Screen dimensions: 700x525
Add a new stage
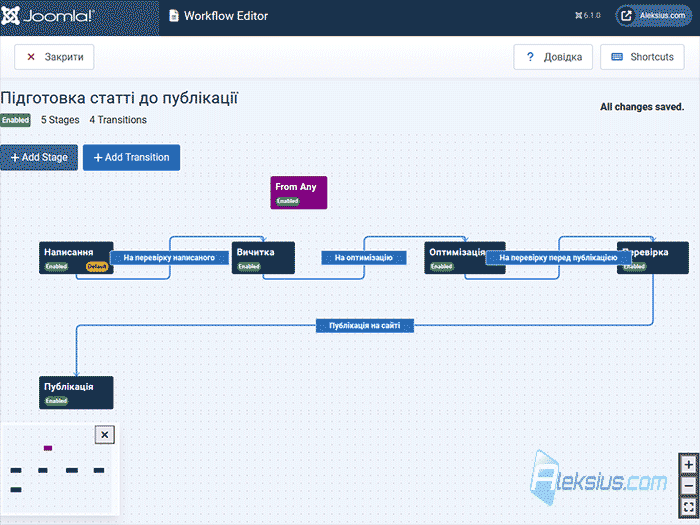(39, 157)
